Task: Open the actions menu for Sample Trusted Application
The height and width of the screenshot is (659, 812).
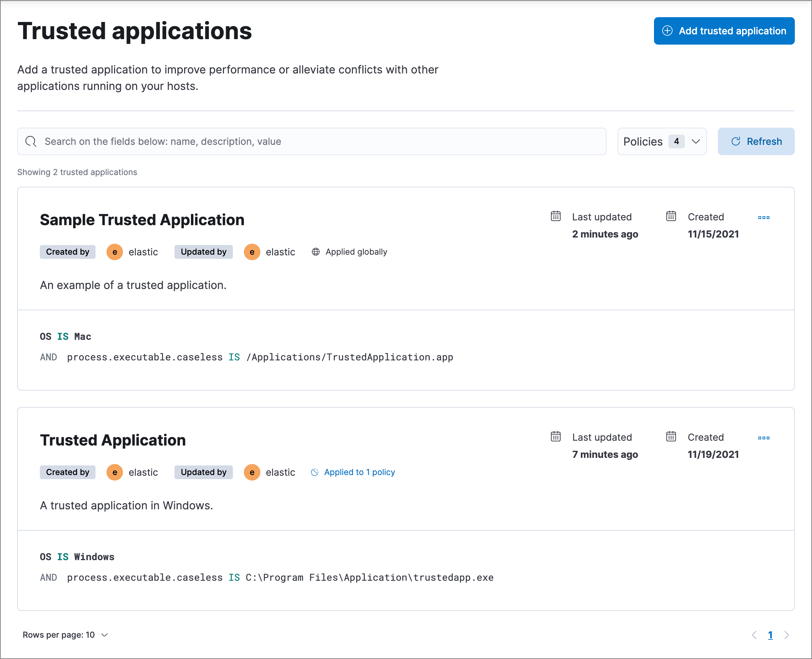Action: tap(764, 218)
